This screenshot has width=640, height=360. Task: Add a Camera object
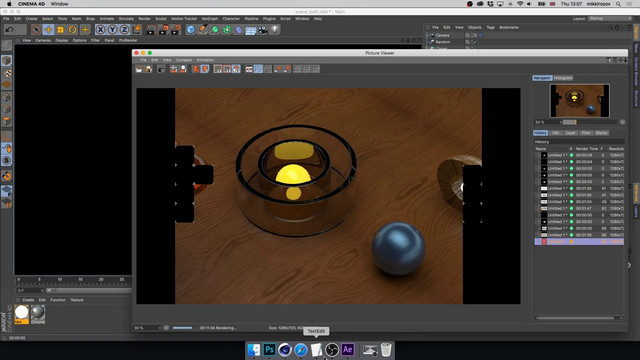point(263,29)
